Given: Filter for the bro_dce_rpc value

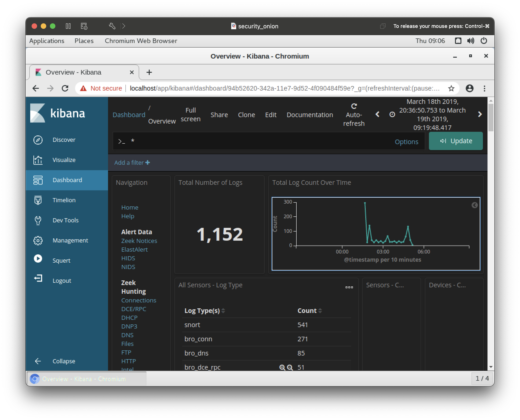Looking at the screenshot, I should [x=282, y=367].
